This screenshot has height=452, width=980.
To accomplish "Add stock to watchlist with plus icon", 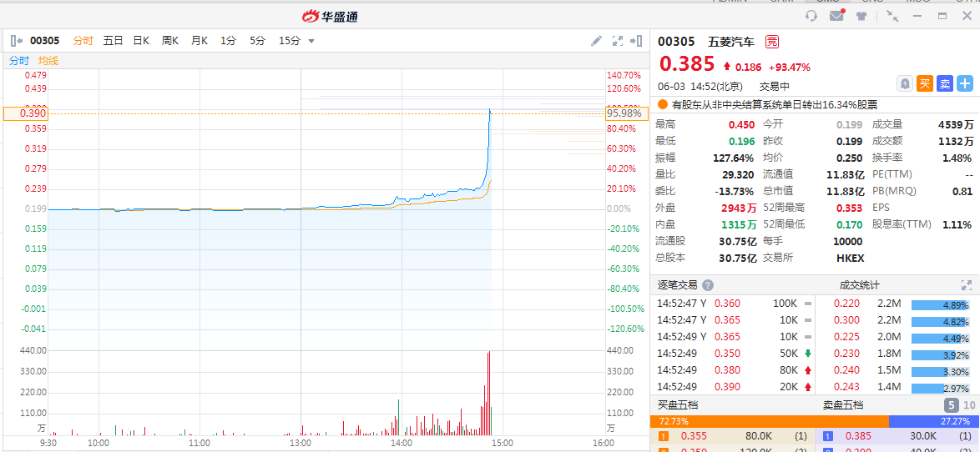I will point(965,83).
